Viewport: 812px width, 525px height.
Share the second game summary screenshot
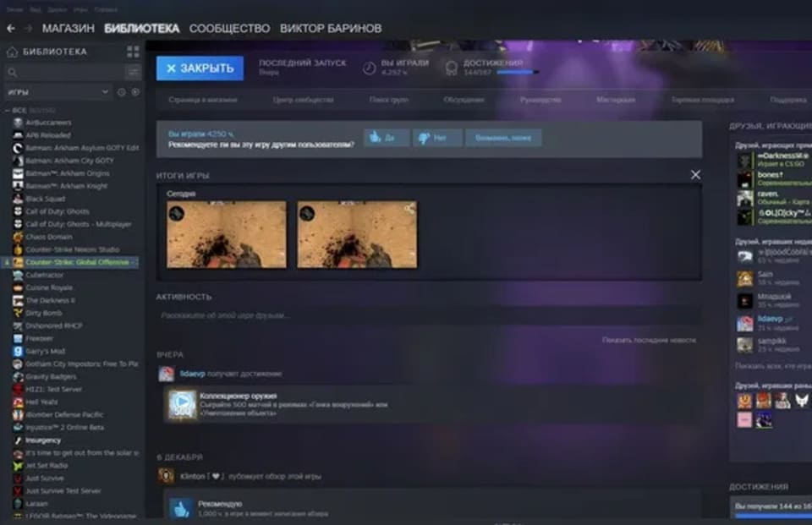(x=409, y=209)
